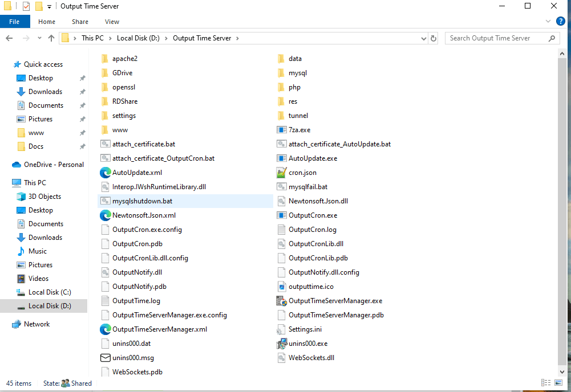Click the Forward navigation arrow
The image size is (571, 392).
(26, 38)
